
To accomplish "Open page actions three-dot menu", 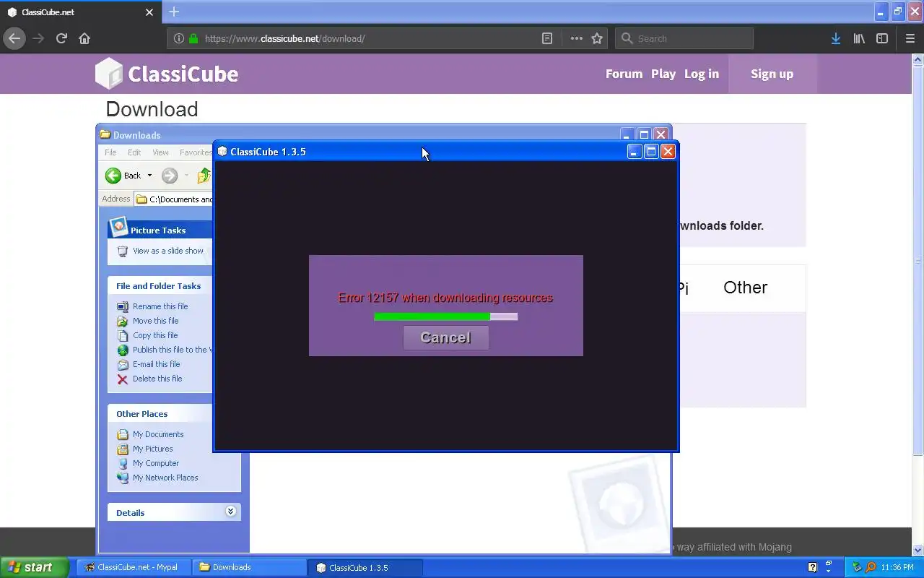I will coord(576,38).
